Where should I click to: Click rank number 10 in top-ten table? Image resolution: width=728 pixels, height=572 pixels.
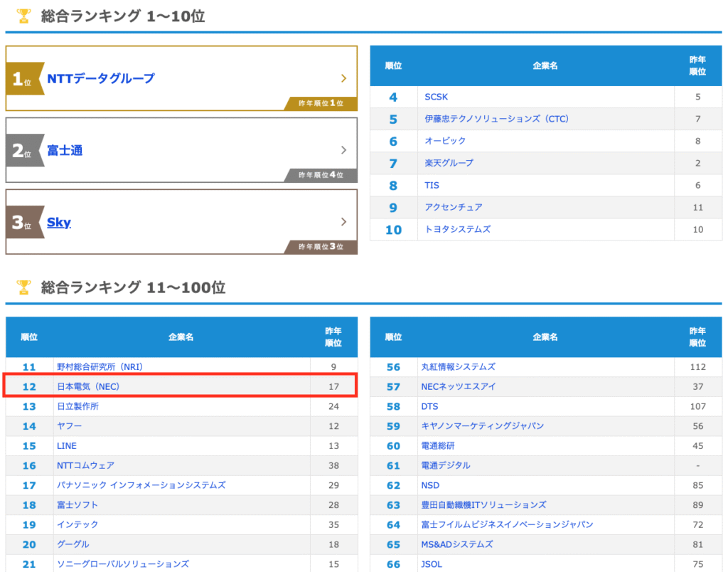(x=393, y=230)
